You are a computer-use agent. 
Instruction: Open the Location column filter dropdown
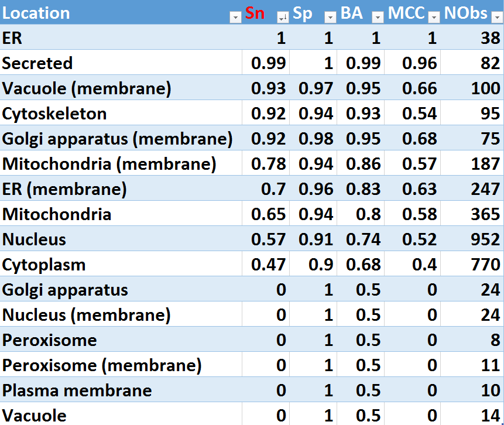(235, 18)
